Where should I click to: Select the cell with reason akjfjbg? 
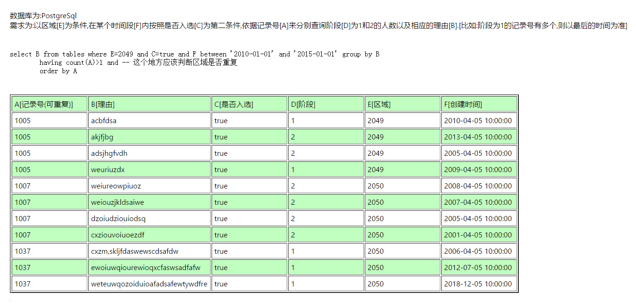149,137
